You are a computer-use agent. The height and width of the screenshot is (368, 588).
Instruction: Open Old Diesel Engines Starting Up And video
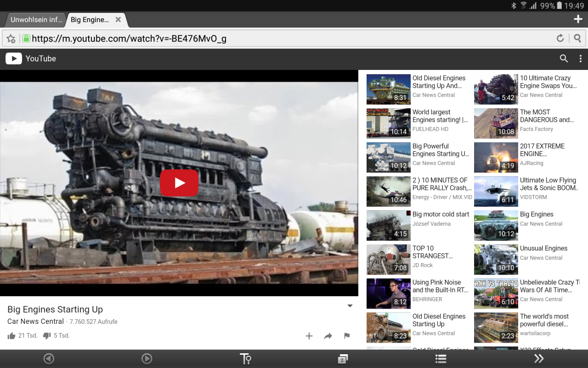pos(439,82)
